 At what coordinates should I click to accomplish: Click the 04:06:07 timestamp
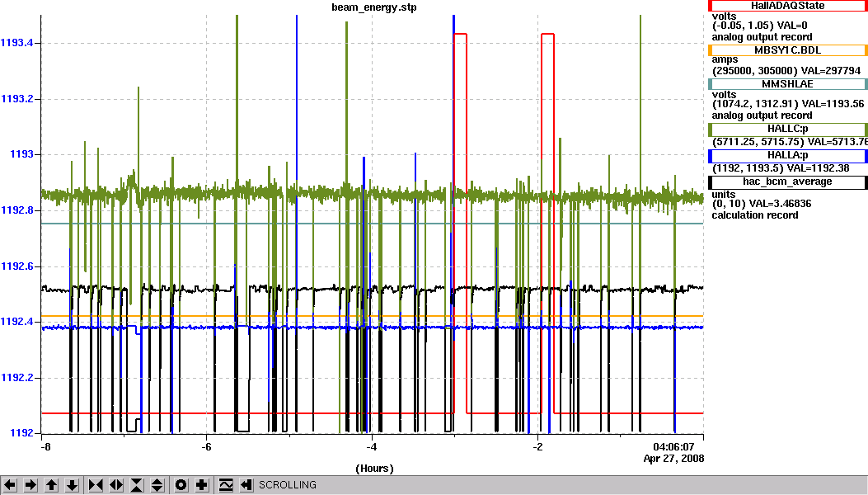(673, 447)
